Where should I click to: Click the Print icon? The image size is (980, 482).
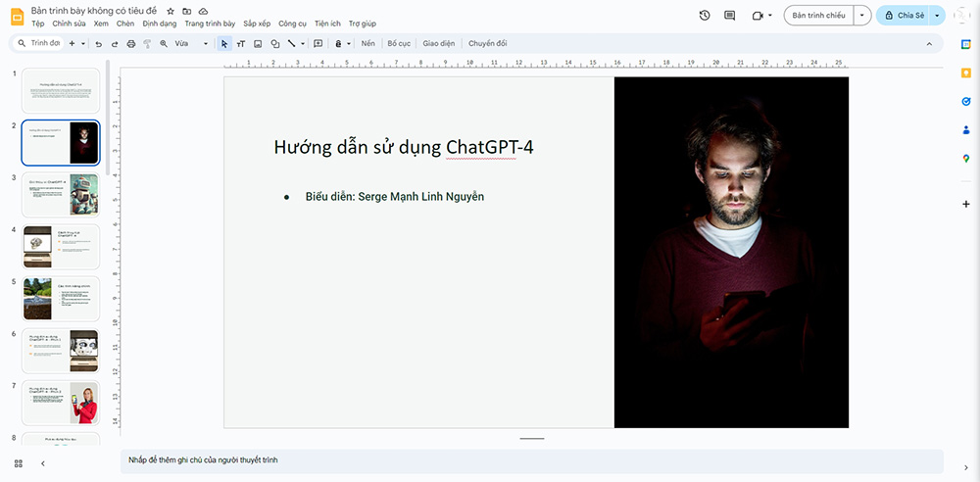click(130, 44)
